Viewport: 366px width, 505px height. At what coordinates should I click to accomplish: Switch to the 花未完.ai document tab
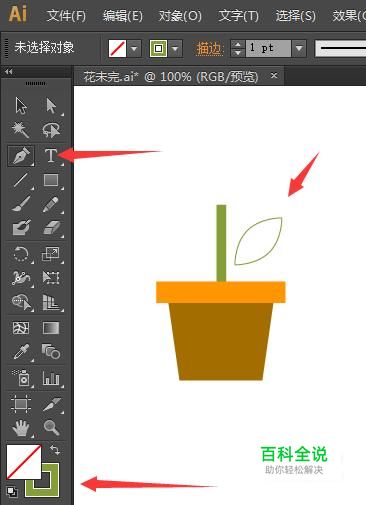171,77
